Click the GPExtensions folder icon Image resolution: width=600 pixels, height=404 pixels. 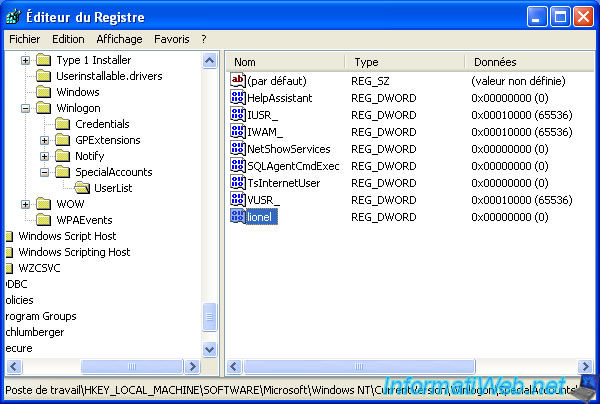[x=63, y=140]
